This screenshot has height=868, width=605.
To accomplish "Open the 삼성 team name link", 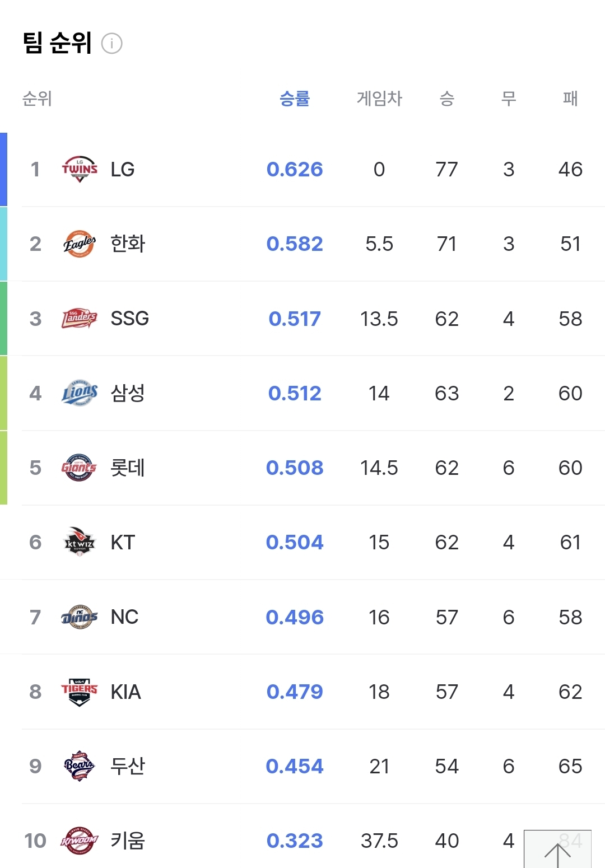I will [x=128, y=393].
